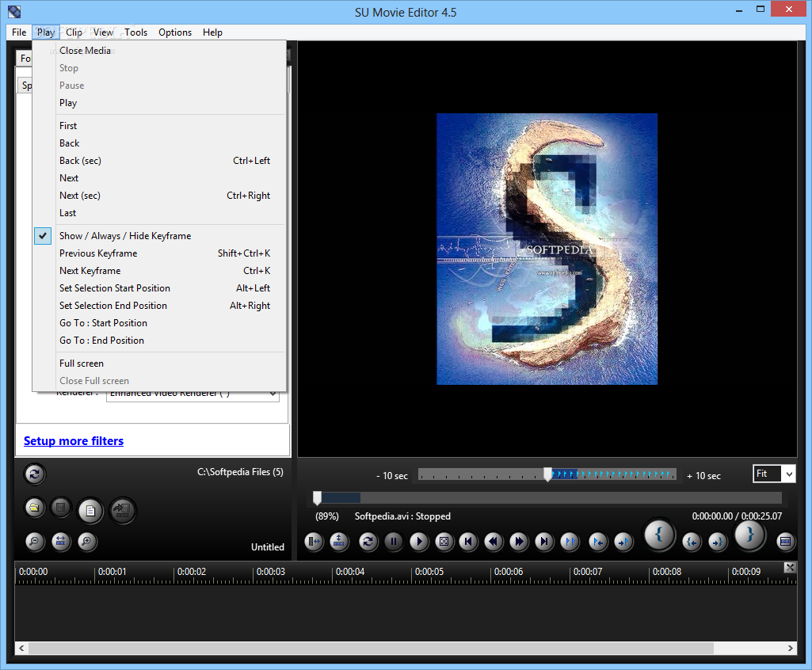Click the video preview image
Image resolution: width=812 pixels, height=670 pixels.
tap(547, 249)
